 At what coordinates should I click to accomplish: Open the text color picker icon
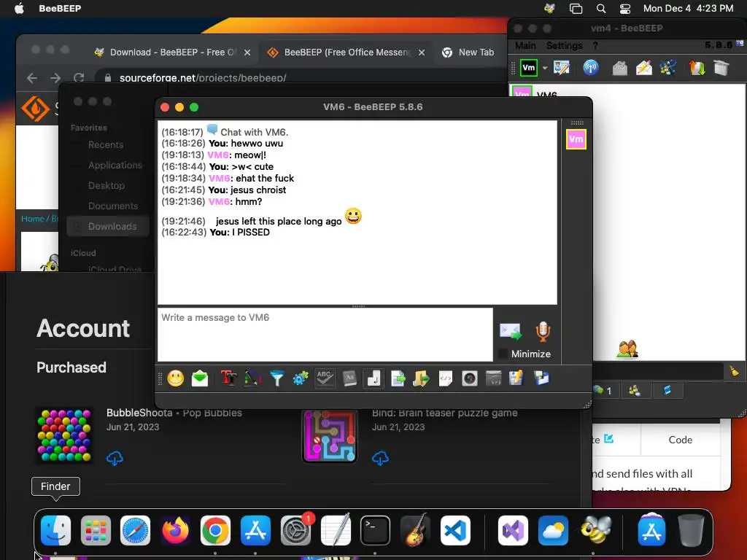[x=253, y=378]
